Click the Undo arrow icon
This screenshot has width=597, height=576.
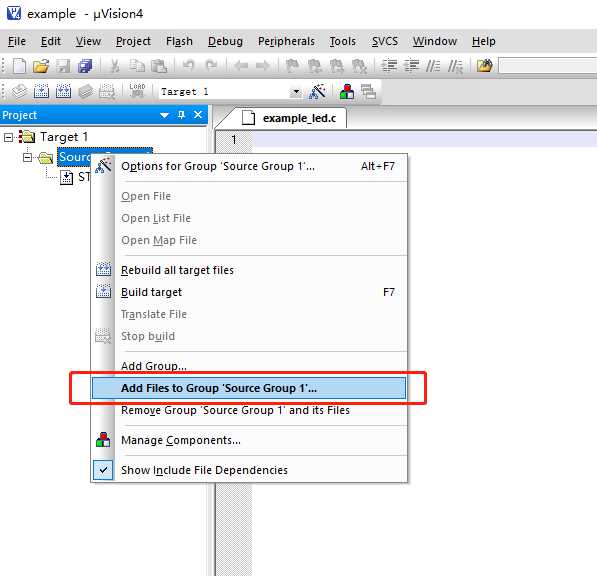tap(188, 66)
